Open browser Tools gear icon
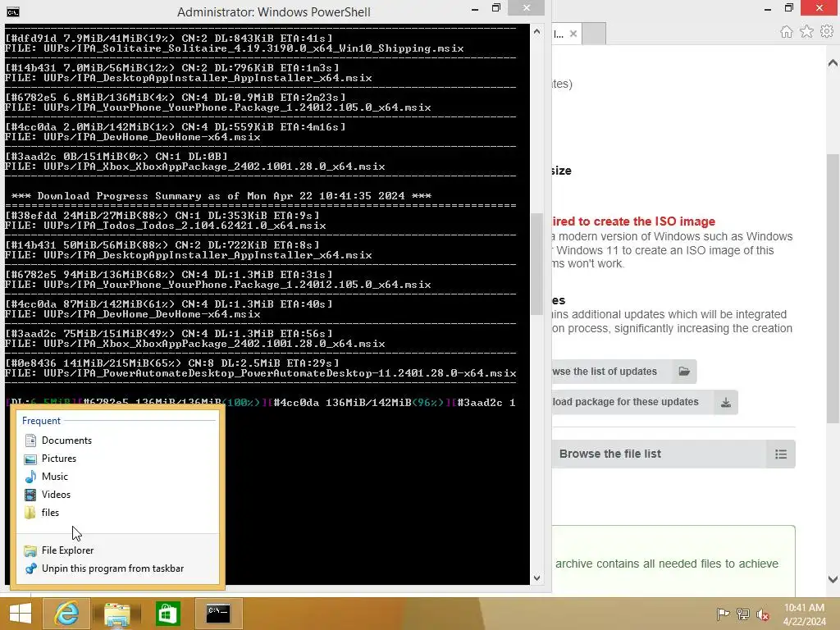840x630 pixels. click(x=827, y=32)
